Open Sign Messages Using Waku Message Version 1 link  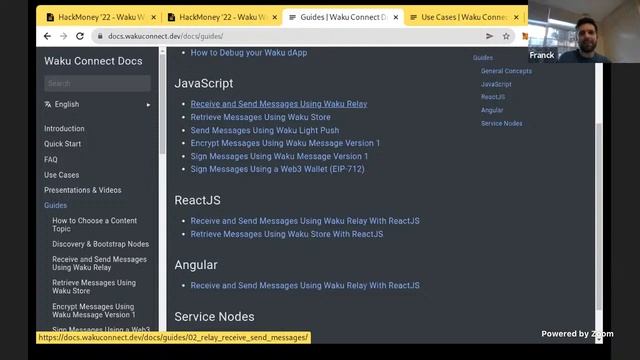[x=279, y=156]
